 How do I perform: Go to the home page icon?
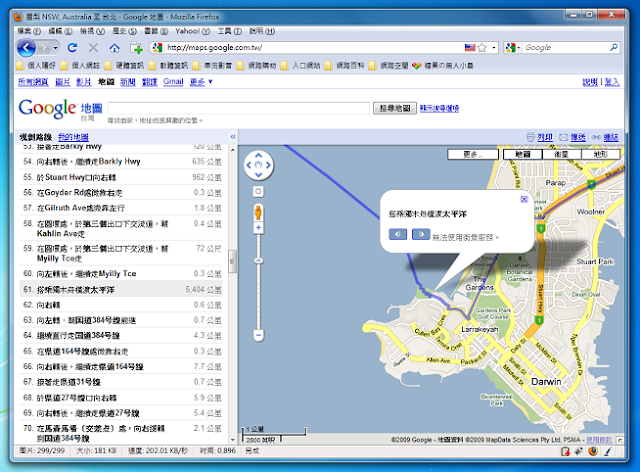[x=115, y=48]
